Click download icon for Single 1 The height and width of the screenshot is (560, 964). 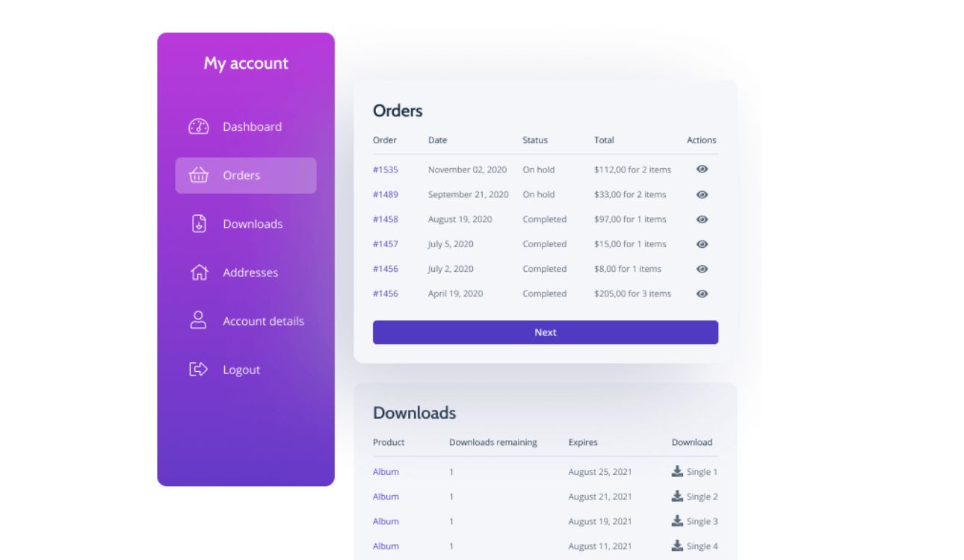click(677, 471)
